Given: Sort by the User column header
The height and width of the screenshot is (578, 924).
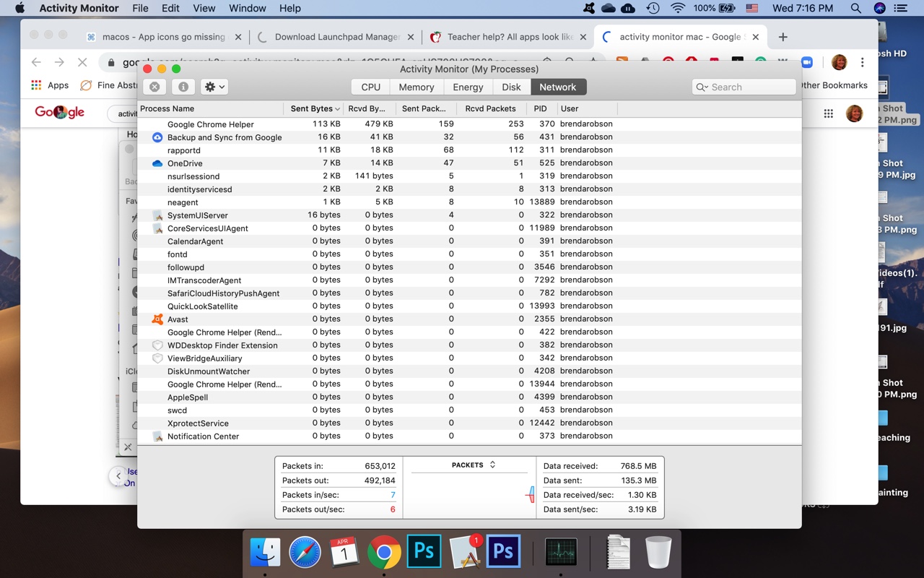Looking at the screenshot, I should pyautogui.click(x=586, y=108).
